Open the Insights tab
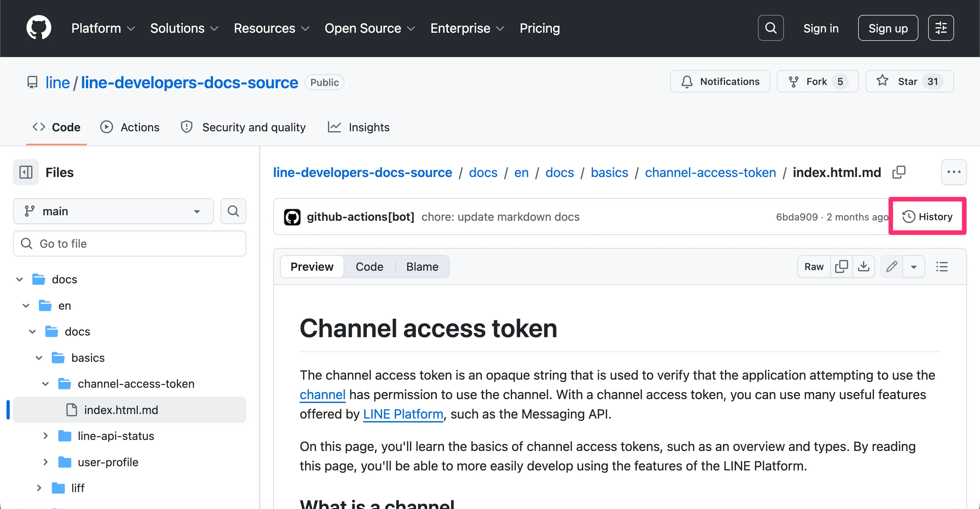Image resolution: width=980 pixels, height=509 pixels. tap(358, 127)
